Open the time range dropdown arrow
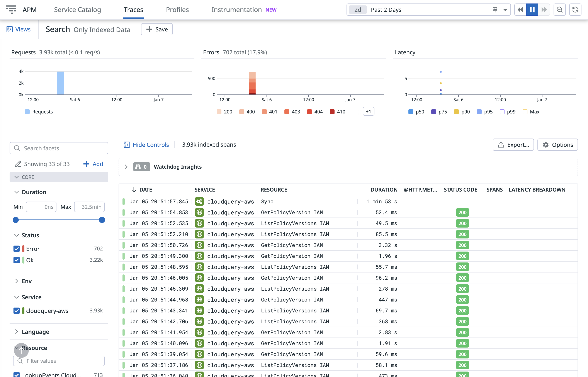Viewport: 588px width, 377px height. point(505,10)
